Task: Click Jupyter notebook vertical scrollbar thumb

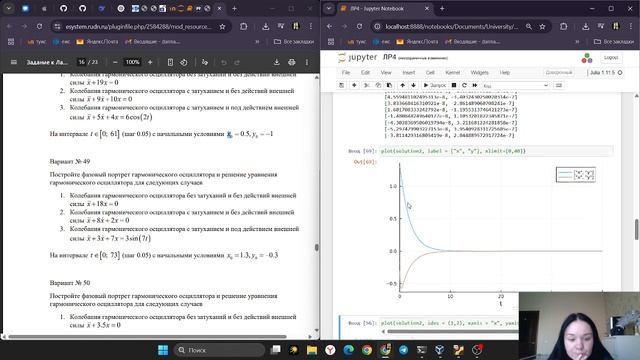Action: pyautogui.click(x=637, y=229)
